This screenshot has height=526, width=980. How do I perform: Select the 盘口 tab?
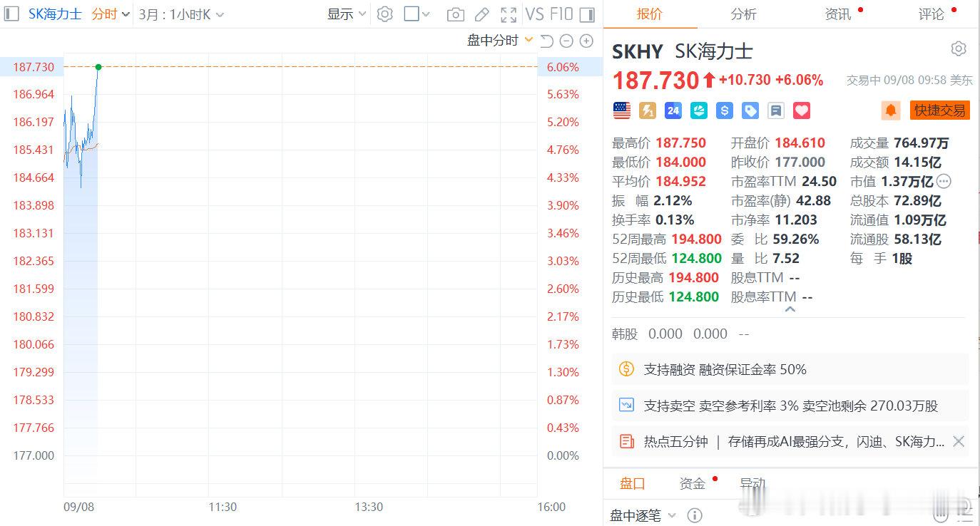tap(632, 484)
